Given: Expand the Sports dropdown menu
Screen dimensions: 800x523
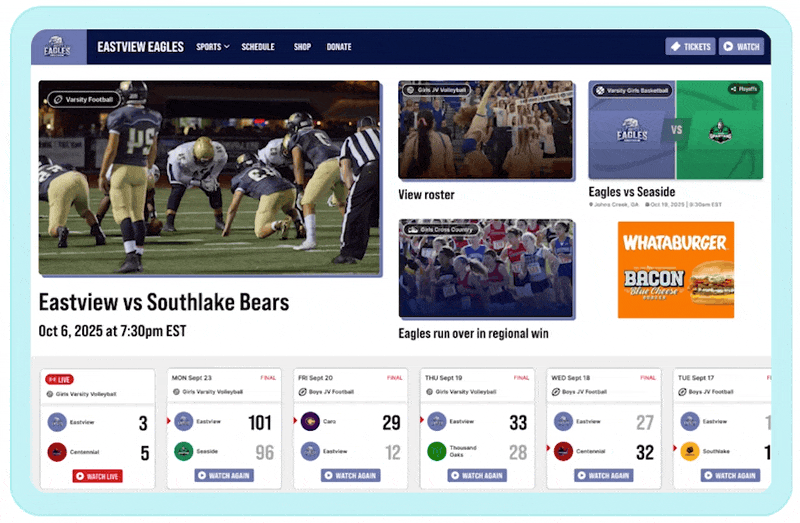Looking at the screenshot, I should [213, 47].
